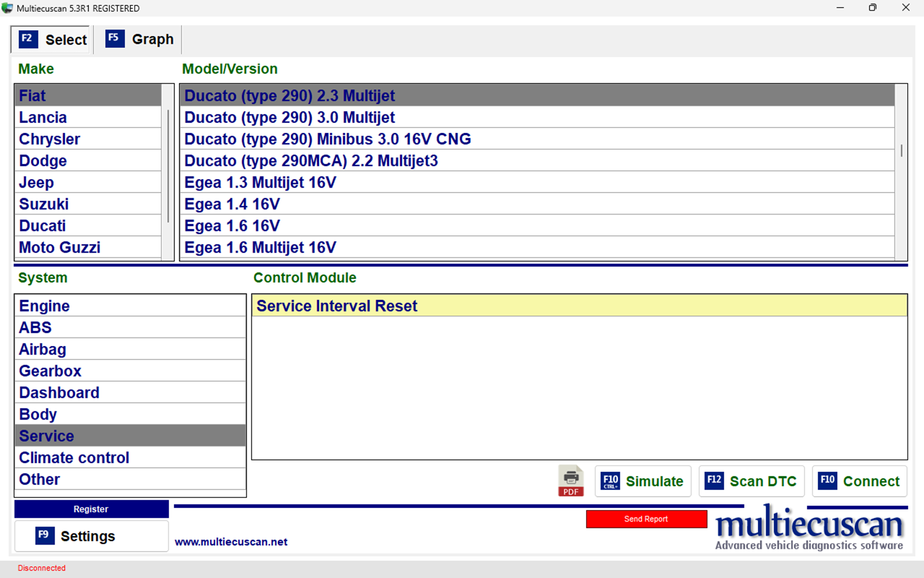Select the Service system
The width and height of the screenshot is (924, 578).
[x=130, y=436]
